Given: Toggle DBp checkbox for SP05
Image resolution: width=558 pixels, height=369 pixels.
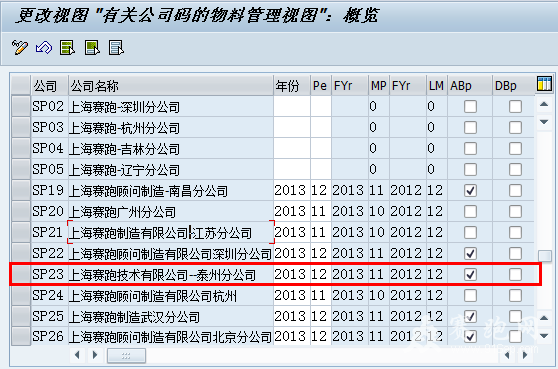Looking at the screenshot, I should (x=515, y=169).
